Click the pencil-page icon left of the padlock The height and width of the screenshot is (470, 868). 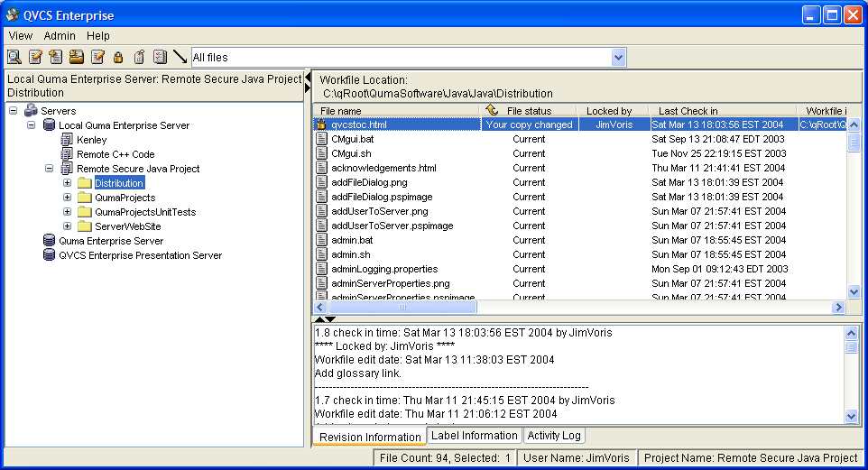point(97,57)
